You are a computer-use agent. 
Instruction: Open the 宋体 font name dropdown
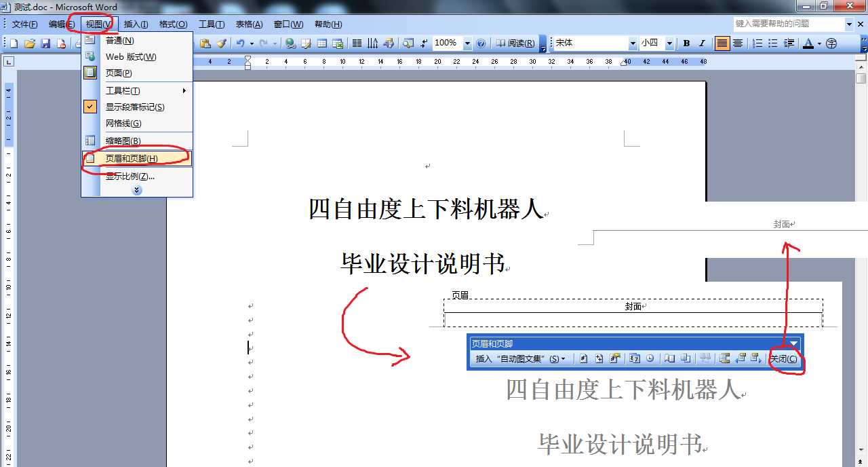(x=633, y=43)
